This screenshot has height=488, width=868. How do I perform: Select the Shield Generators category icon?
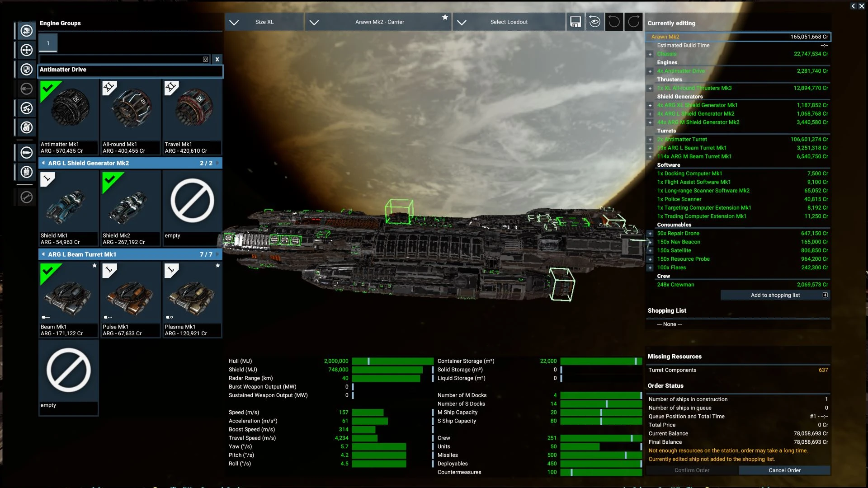coord(26,70)
